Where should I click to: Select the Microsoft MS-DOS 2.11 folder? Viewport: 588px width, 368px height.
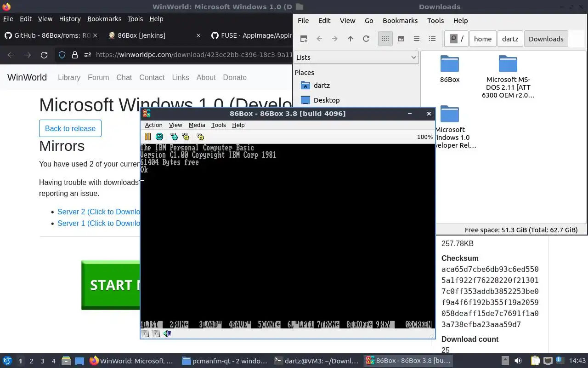tap(508, 77)
